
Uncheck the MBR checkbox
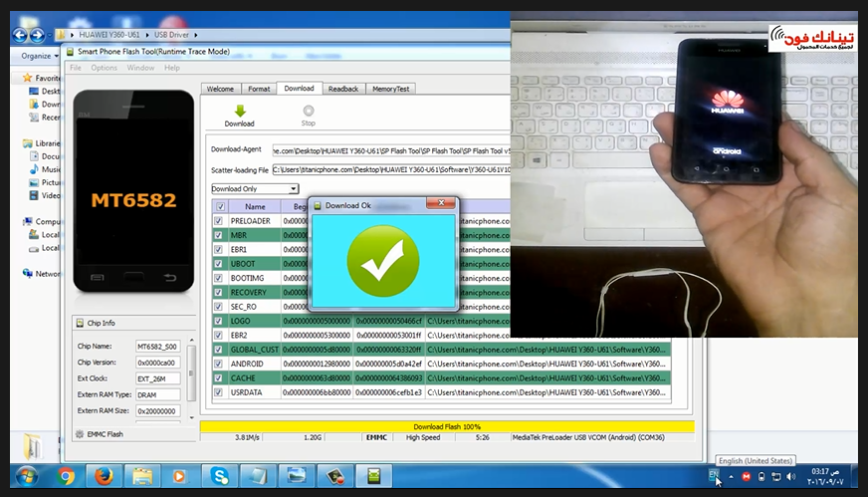click(x=219, y=235)
